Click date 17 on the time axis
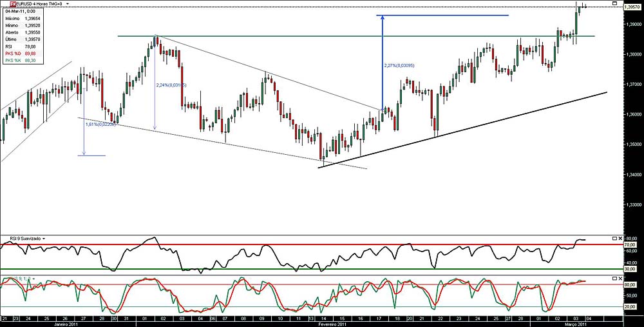Image resolution: width=644 pixels, height=327 pixels. [378, 319]
